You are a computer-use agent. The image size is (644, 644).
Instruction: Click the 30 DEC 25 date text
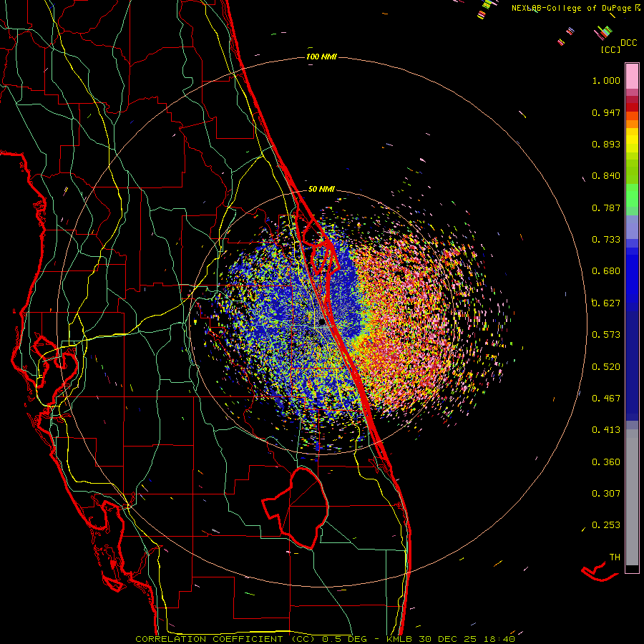(x=448, y=639)
